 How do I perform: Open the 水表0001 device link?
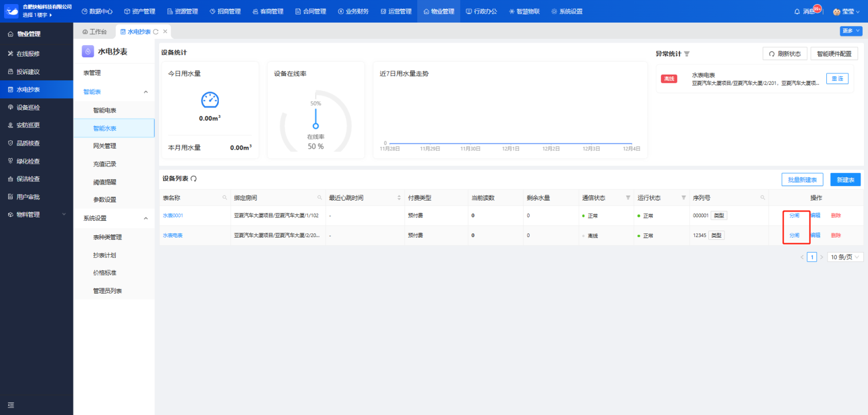173,216
